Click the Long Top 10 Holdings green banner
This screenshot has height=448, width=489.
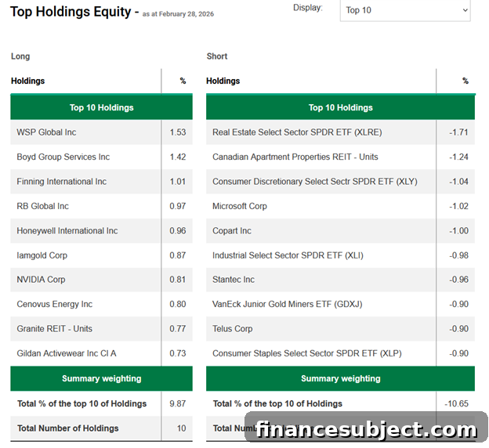pyautogui.click(x=101, y=107)
